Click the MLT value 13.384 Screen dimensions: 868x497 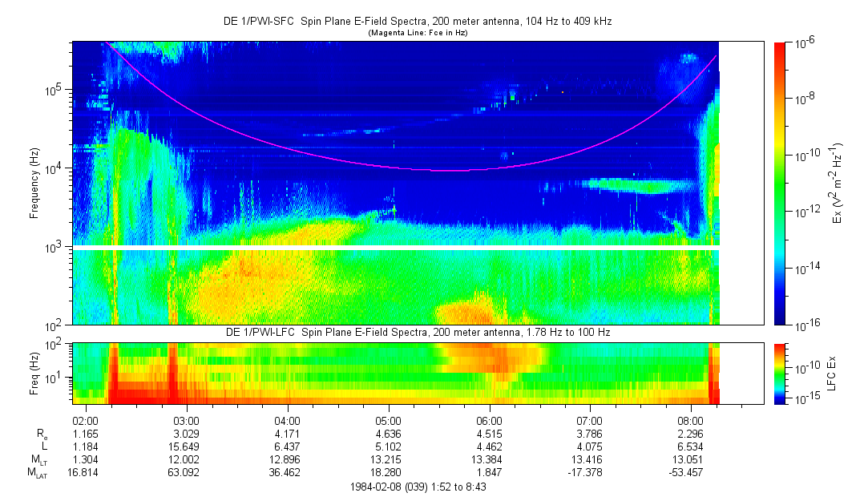point(486,459)
